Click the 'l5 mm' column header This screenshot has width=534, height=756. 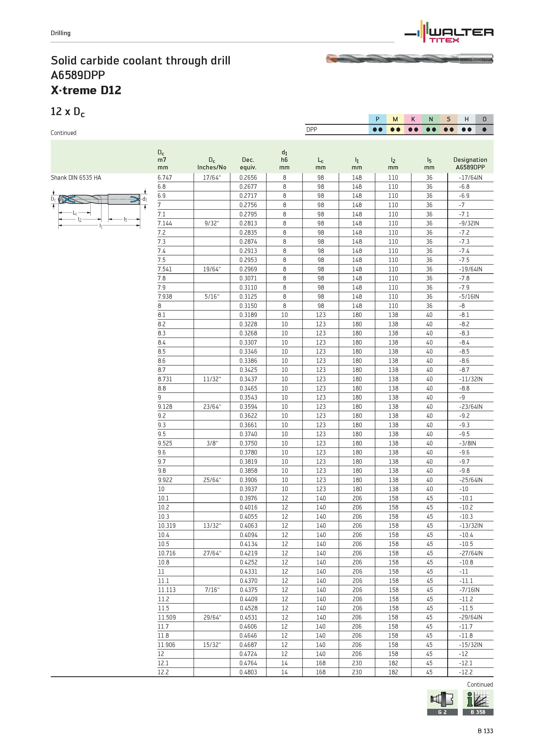(429, 164)
